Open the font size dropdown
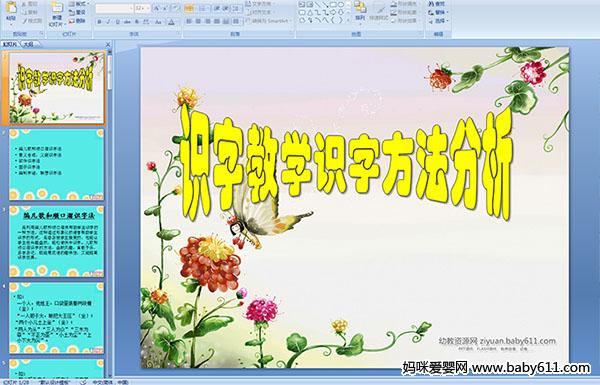Image resolution: width=600 pixels, height=385 pixels. click(148, 8)
